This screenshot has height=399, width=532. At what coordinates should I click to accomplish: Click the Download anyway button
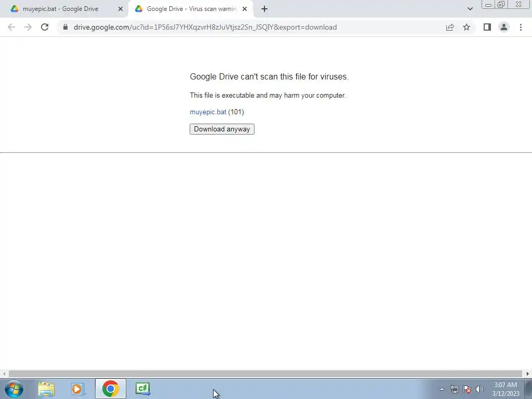pos(222,129)
